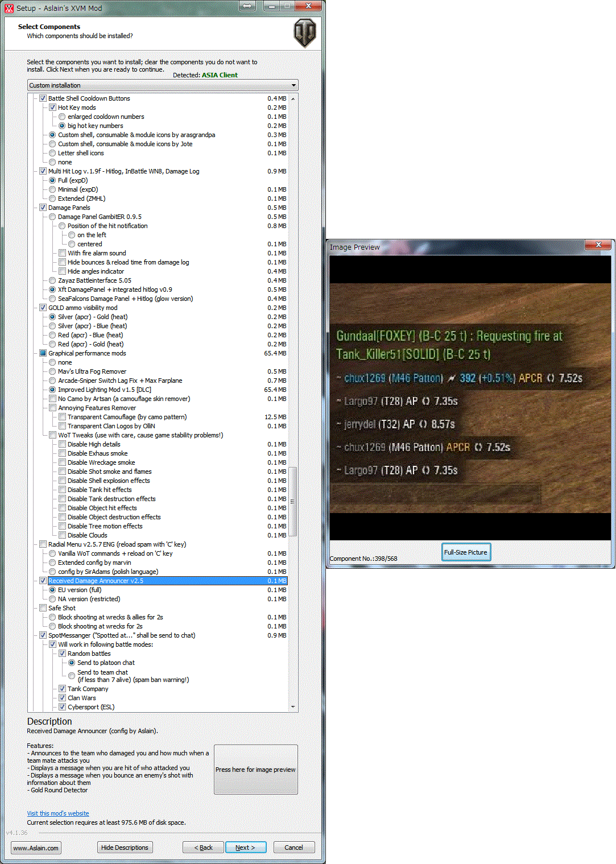Click the component list scrollbar thumb
The width and height of the screenshot is (616, 864).
coord(293,502)
